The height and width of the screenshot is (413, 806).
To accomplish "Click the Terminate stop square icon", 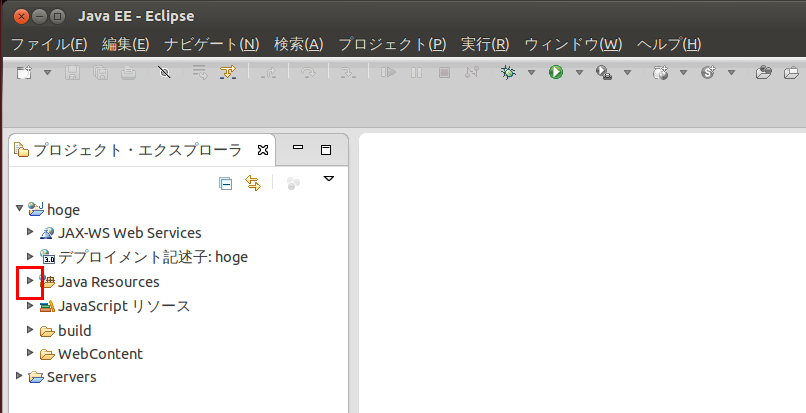I will click(444, 73).
